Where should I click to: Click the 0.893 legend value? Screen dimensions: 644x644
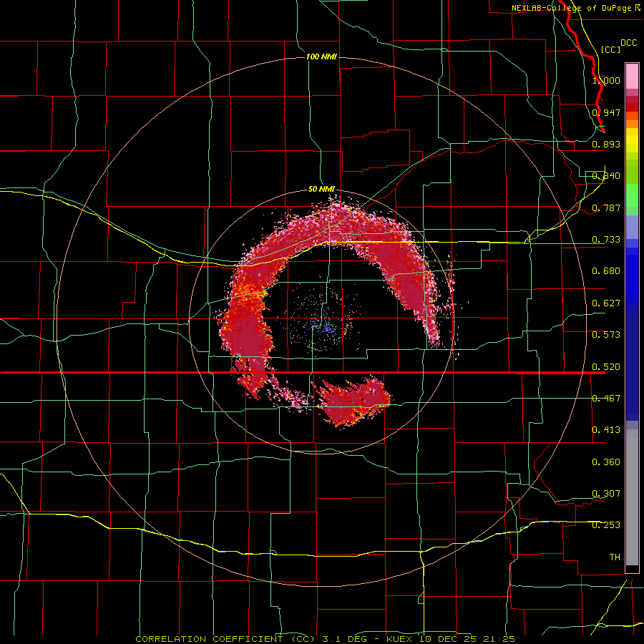point(606,144)
